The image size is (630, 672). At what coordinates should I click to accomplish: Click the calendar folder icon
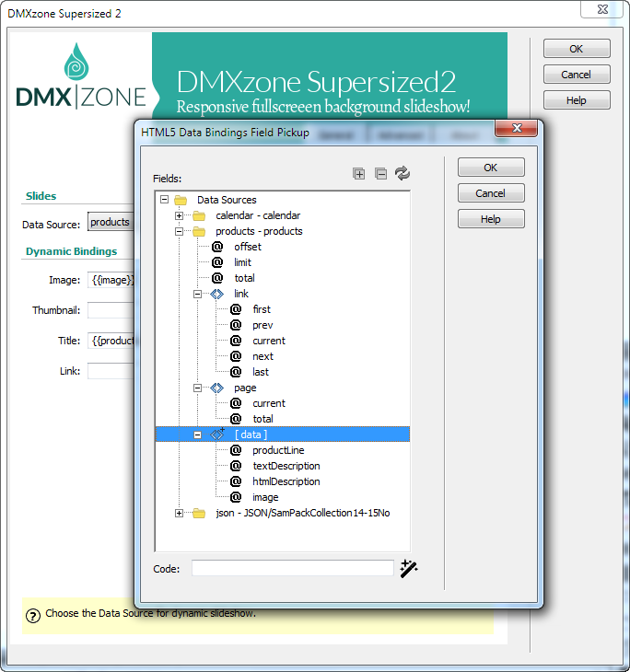coord(199,215)
